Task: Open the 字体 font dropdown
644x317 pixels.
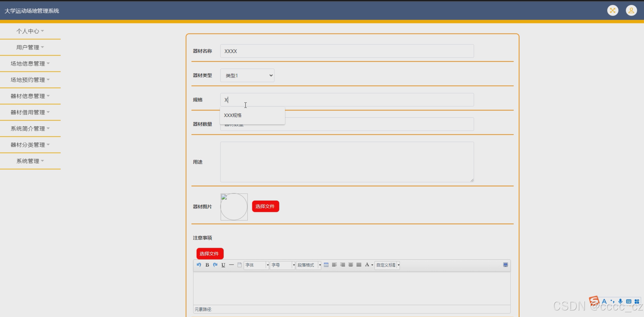Action: pyautogui.click(x=256, y=265)
